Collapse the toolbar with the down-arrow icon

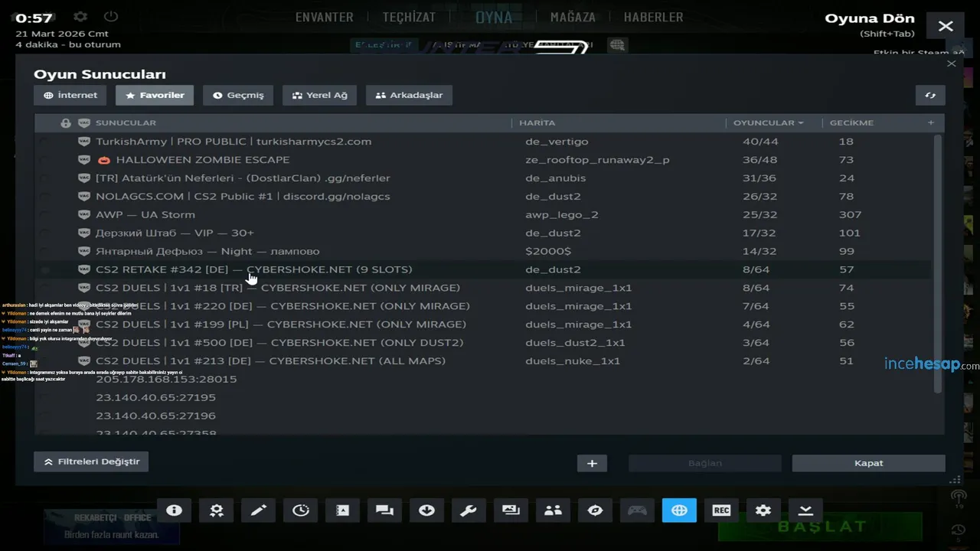pos(805,510)
